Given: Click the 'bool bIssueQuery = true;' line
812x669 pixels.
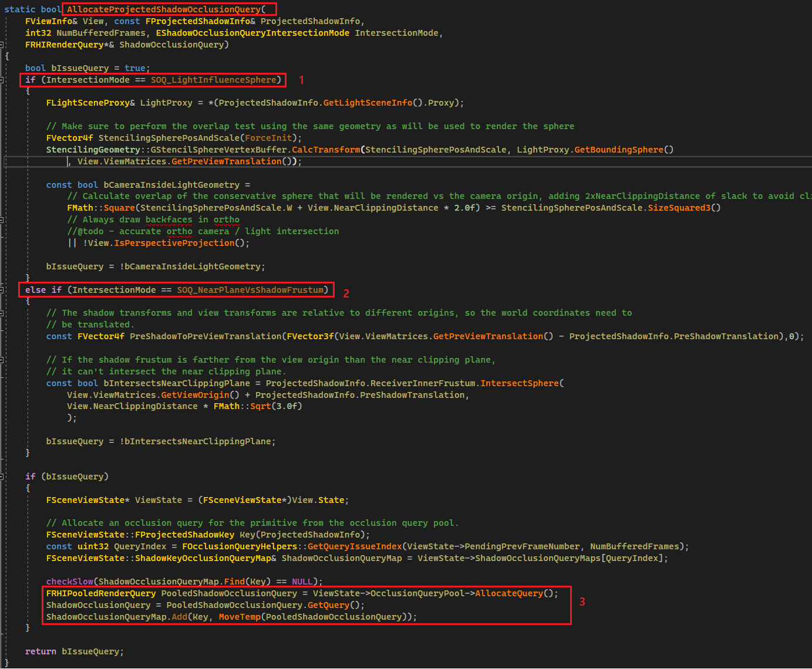Looking at the screenshot, I should [87, 68].
